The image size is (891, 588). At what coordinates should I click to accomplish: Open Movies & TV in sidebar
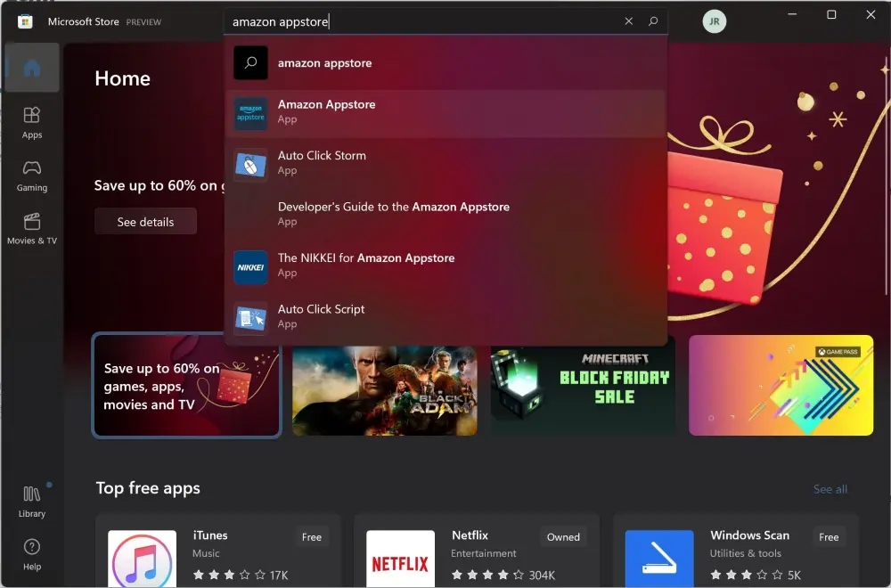tap(32, 228)
